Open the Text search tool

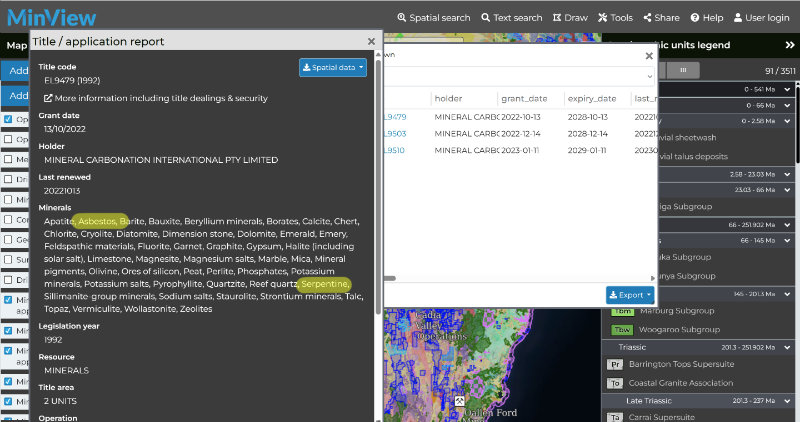coord(512,18)
